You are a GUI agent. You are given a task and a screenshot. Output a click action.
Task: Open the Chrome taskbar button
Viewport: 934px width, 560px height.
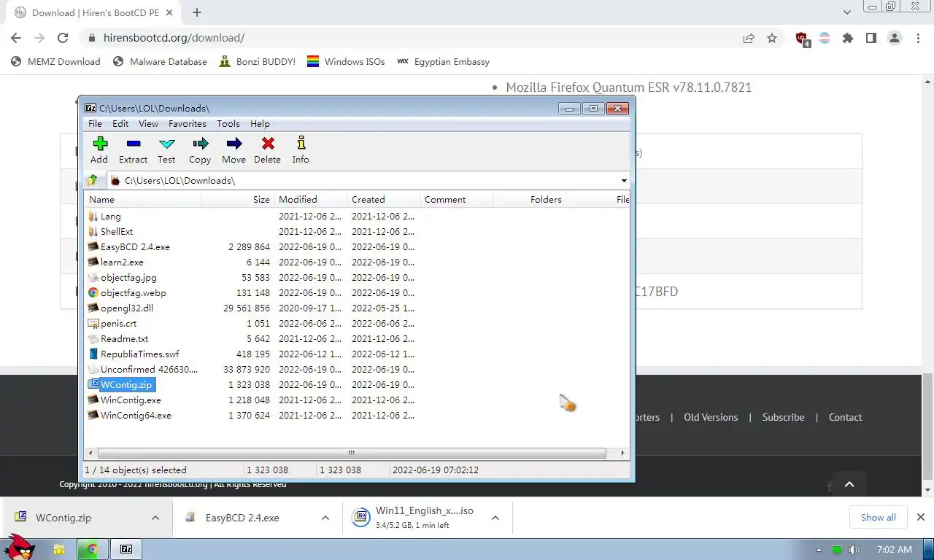93,549
